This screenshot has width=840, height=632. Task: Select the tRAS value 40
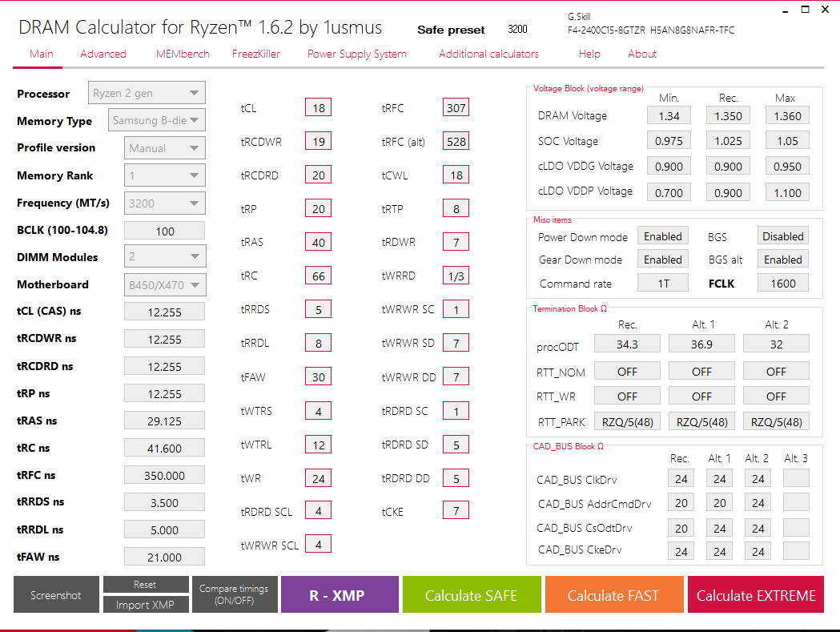tap(318, 242)
